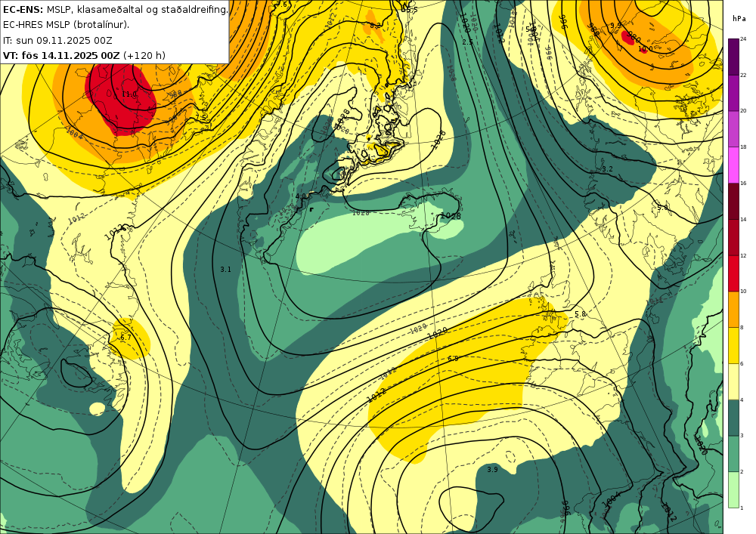Image resolution: width=756 pixels, height=534 pixels.
Task: Select the red 10–12 hPa legend swatch
Action: pyautogui.click(x=733, y=273)
